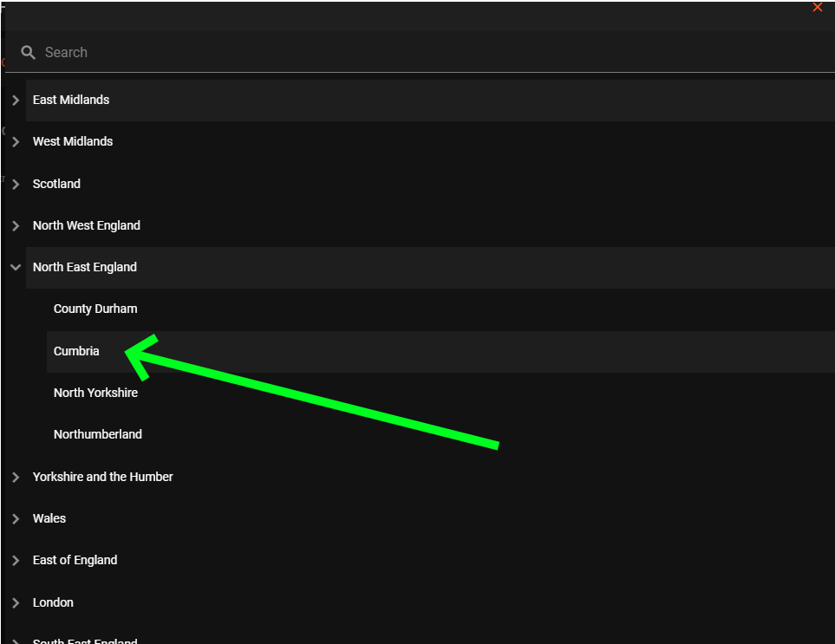Click the magnifier search icon

[29, 53]
